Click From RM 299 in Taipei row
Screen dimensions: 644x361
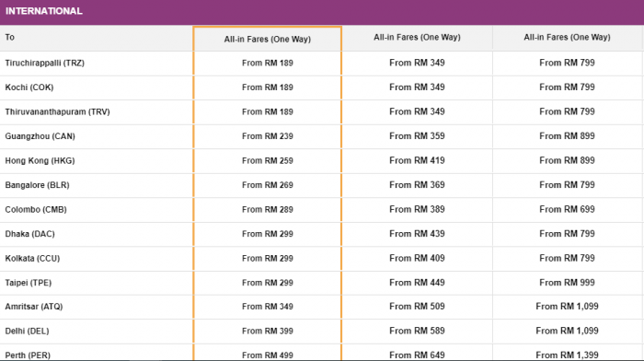point(268,283)
